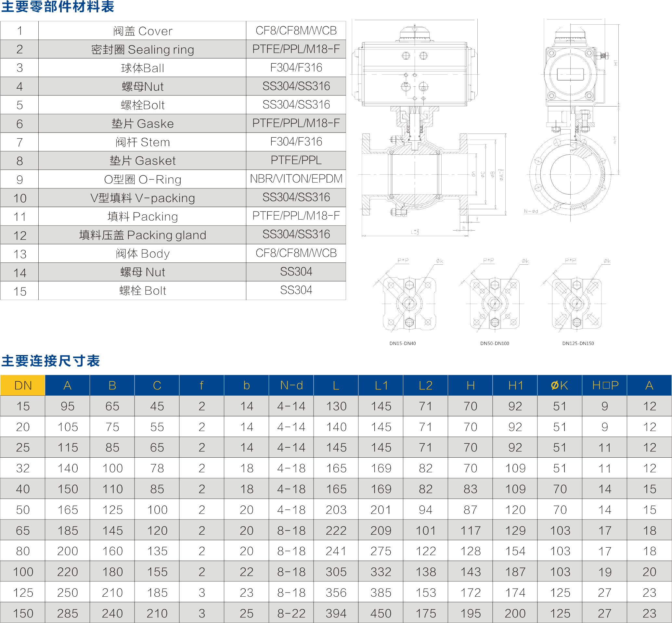
Task: Click the N-ød label on the flange drawing
Action: click(531, 211)
